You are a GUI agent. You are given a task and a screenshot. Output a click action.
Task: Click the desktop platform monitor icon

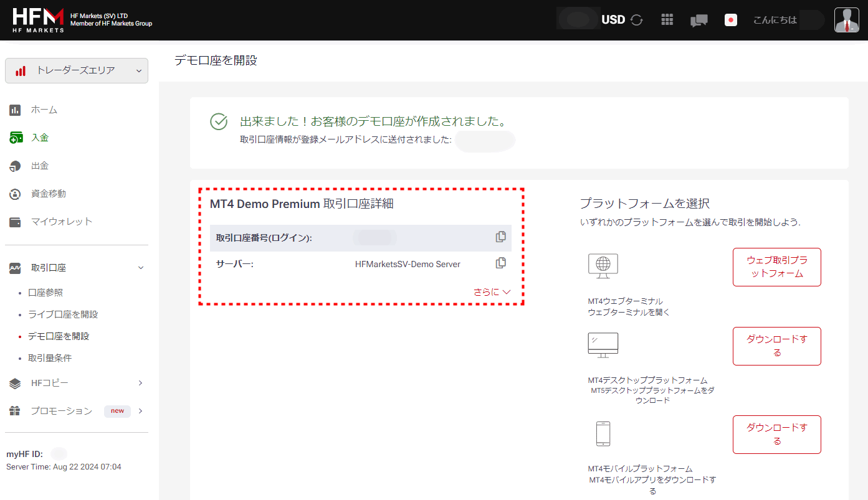603,345
